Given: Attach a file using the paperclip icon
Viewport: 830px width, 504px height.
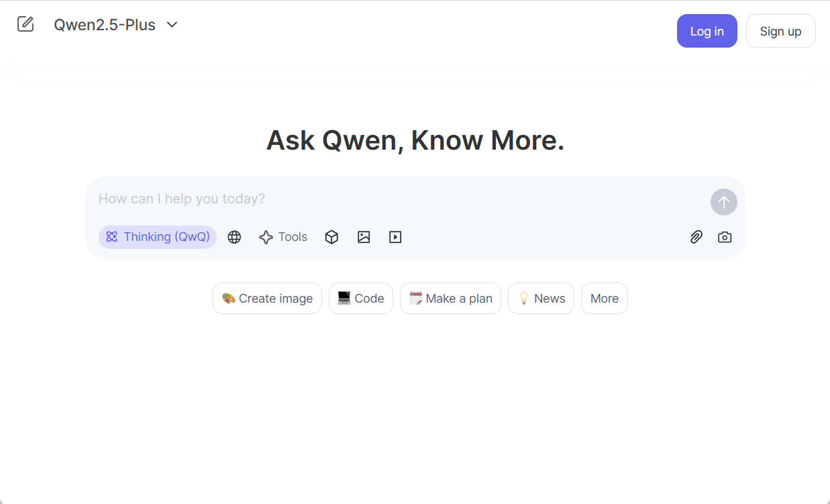Looking at the screenshot, I should pos(696,237).
